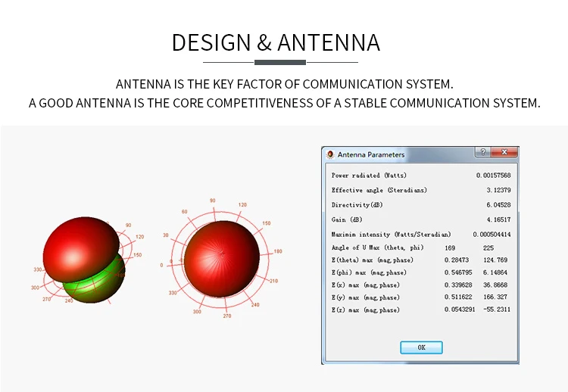Select the Maximim intensity value 0.000504414
Image resolution: width=568 pixels, height=392 pixels.
click(x=492, y=235)
